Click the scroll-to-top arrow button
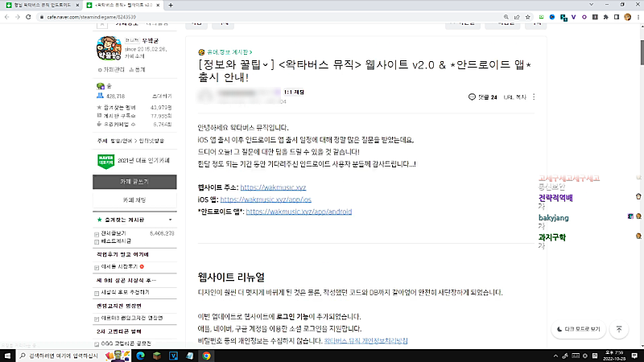 [619, 329]
